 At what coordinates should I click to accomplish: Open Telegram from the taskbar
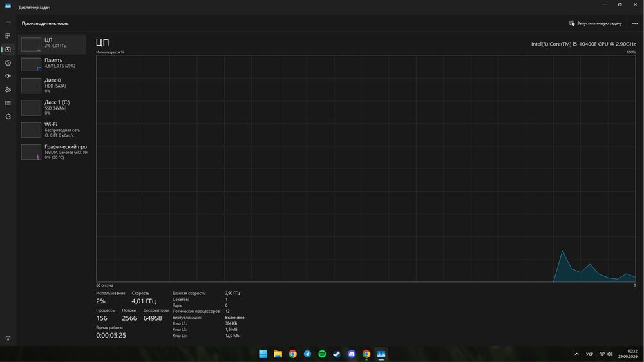tap(307, 354)
